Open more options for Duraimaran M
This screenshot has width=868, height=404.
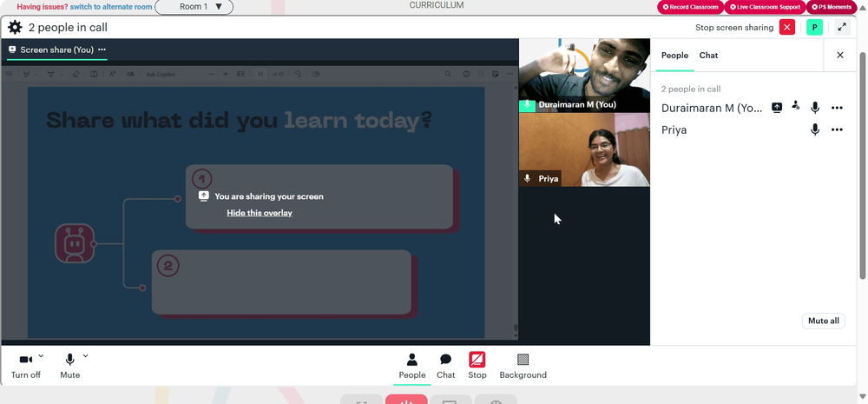point(837,108)
